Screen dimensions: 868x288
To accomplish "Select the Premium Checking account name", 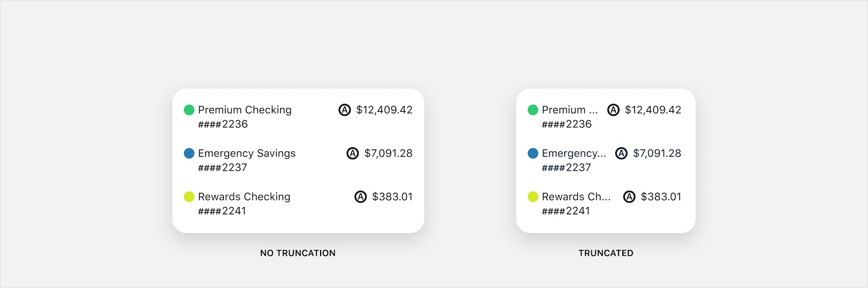I will point(245,110).
